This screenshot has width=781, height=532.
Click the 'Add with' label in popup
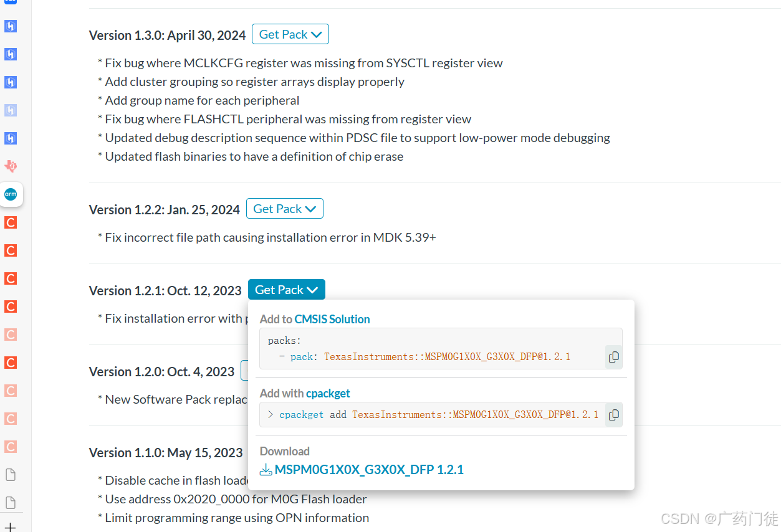(282, 393)
